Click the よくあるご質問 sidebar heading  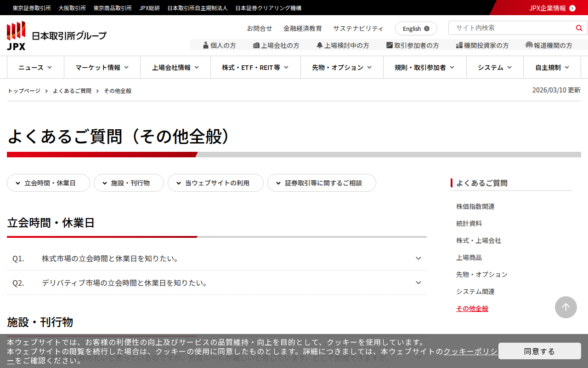pyautogui.click(x=482, y=183)
